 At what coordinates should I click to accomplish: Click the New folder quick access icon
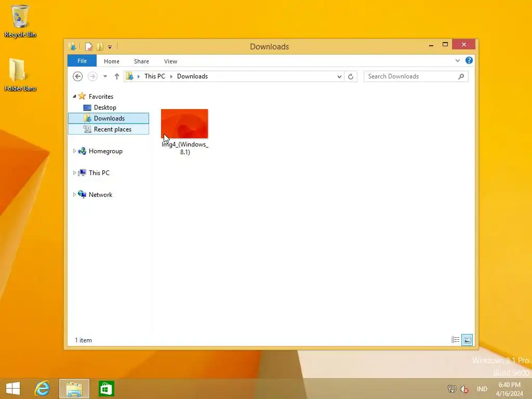click(x=100, y=46)
